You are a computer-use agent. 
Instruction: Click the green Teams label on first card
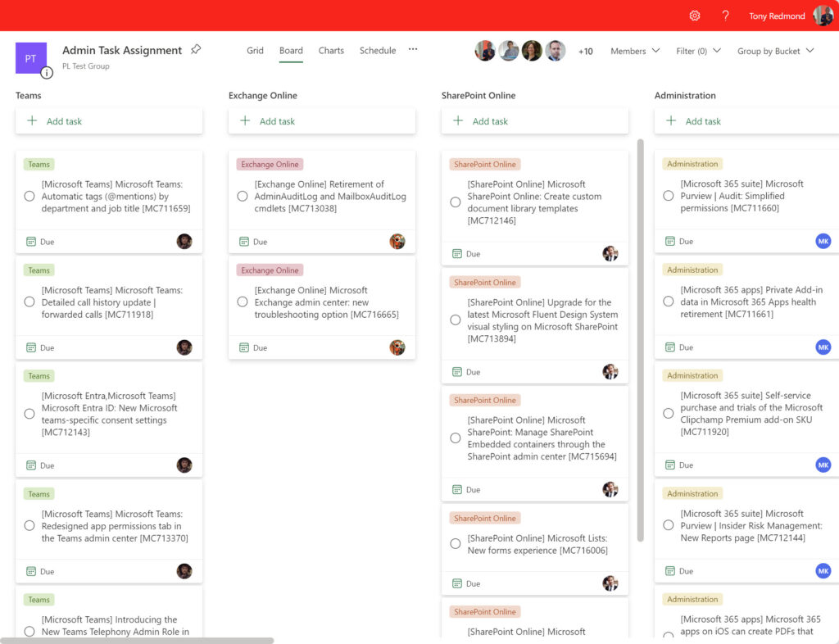click(x=39, y=164)
